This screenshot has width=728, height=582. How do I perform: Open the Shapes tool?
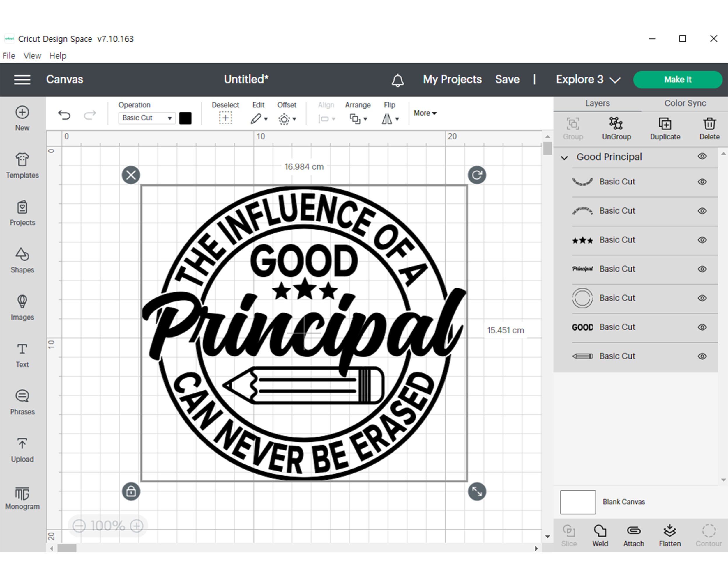click(22, 260)
